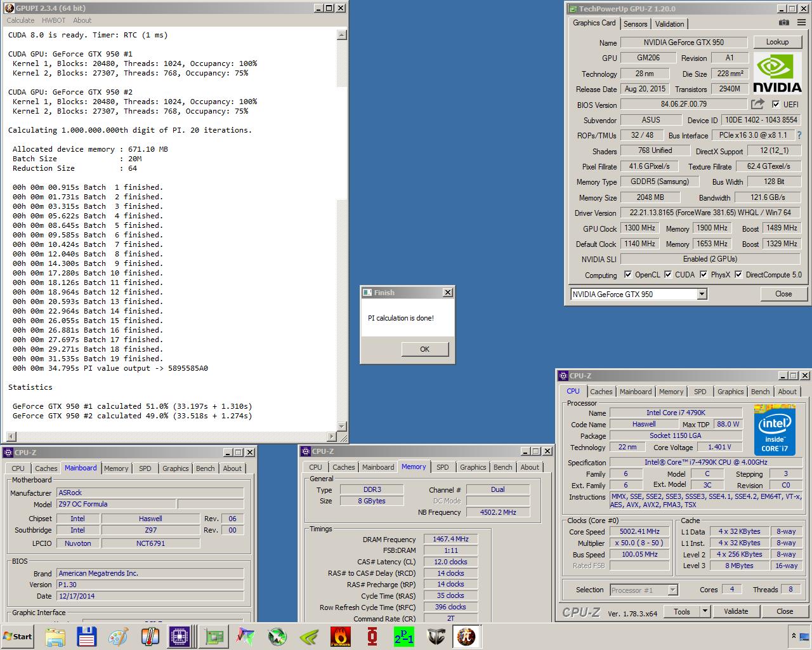The height and width of the screenshot is (650, 812).
Task: Expand the Tools dropdown arrow in CPU-Z
Action: (x=705, y=611)
